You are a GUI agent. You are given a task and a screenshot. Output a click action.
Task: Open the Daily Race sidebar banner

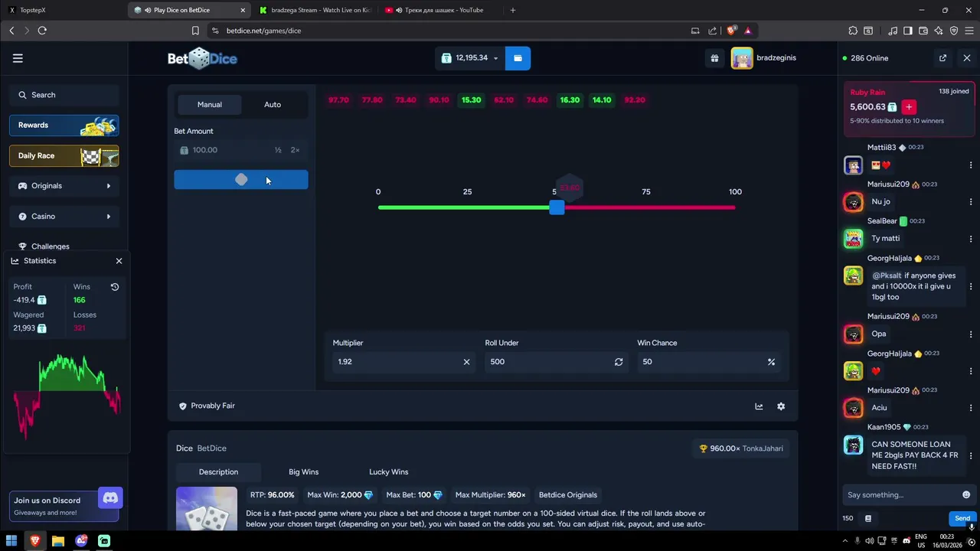(x=64, y=156)
